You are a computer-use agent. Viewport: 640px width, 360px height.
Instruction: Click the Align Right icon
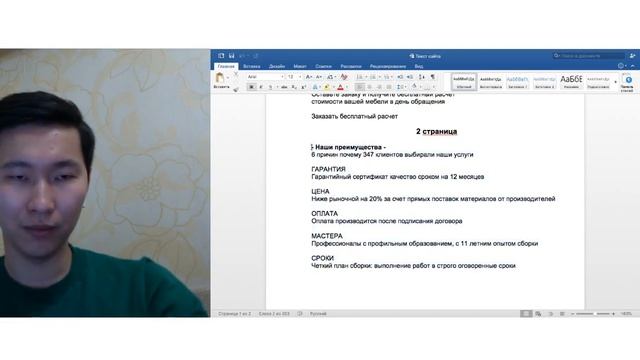379,87
